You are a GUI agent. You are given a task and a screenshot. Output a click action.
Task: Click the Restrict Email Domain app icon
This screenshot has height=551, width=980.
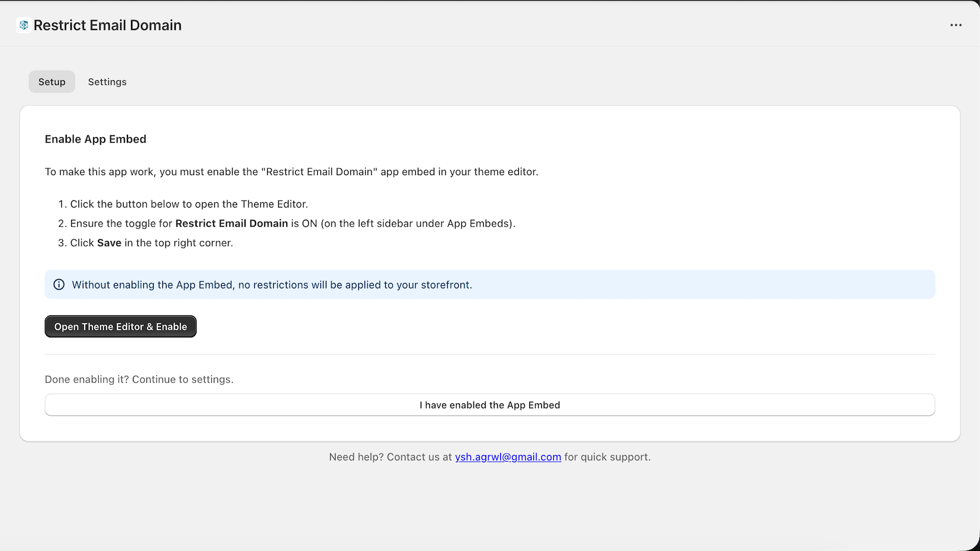pyautogui.click(x=24, y=25)
